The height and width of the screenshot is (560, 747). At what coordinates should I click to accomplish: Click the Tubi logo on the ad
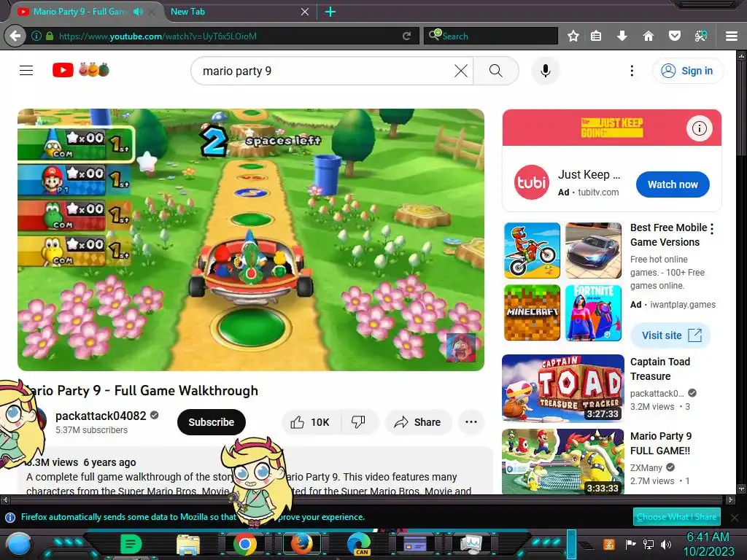point(531,182)
